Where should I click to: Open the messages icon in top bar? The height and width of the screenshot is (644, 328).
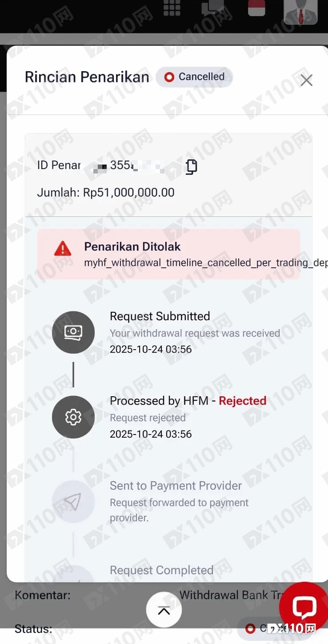(x=212, y=8)
